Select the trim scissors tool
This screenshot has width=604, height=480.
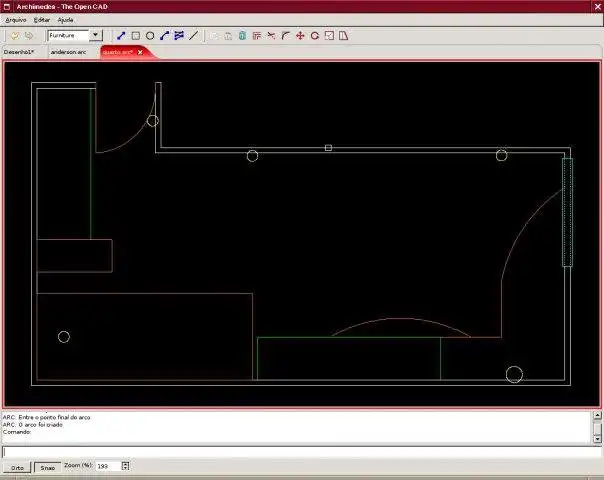pyautogui.click(x=271, y=36)
